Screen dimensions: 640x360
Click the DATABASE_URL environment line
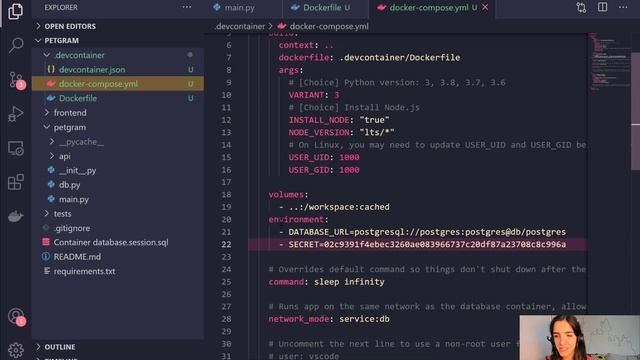click(x=427, y=232)
